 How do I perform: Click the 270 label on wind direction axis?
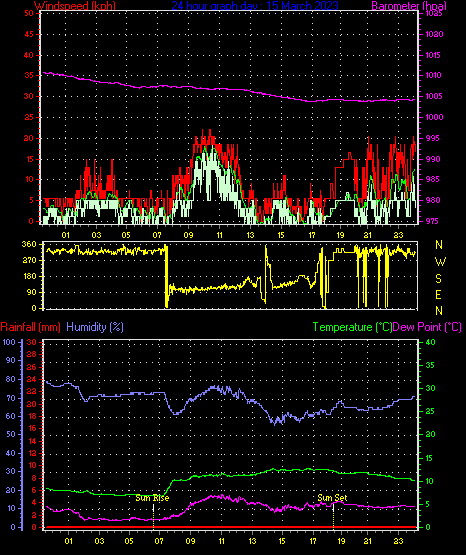click(29, 261)
